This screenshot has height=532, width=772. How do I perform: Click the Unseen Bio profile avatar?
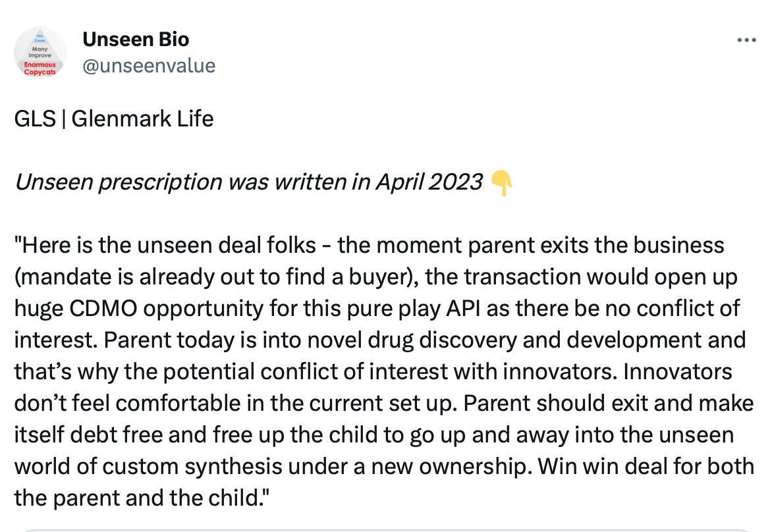tap(40, 53)
